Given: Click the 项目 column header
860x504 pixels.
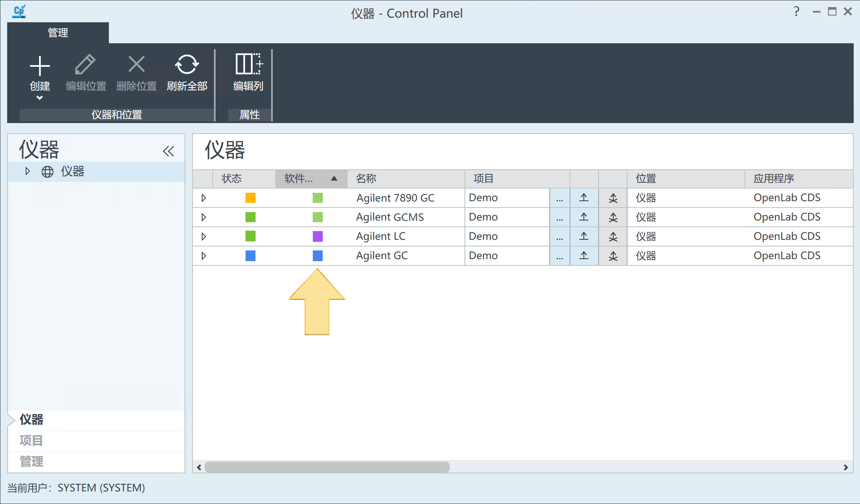Looking at the screenshot, I should tap(517, 178).
